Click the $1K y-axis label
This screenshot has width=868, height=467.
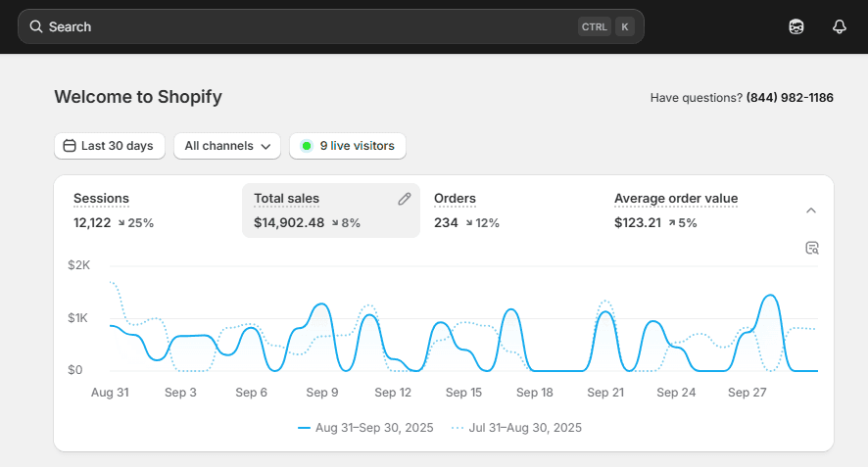77,318
